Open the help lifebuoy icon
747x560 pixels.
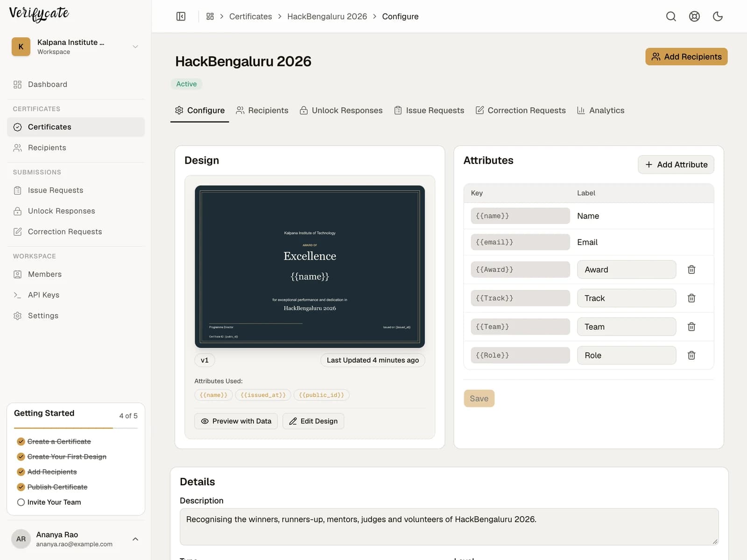[694, 16]
